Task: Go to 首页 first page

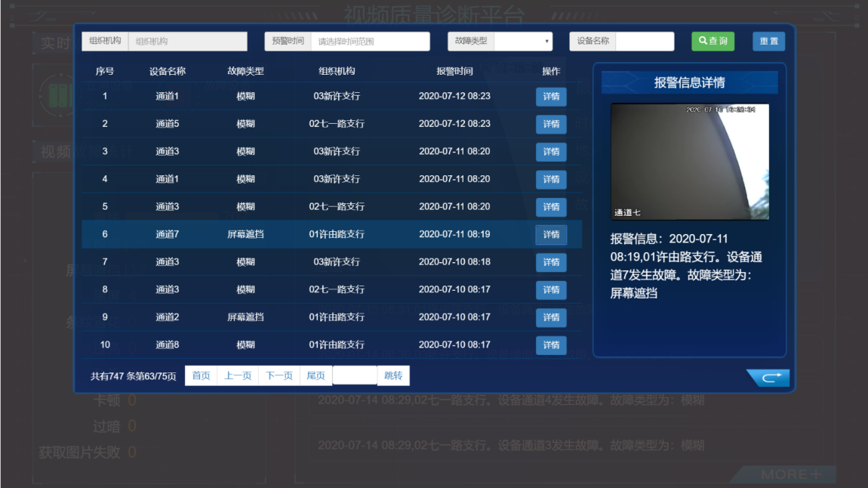Action: (x=201, y=375)
